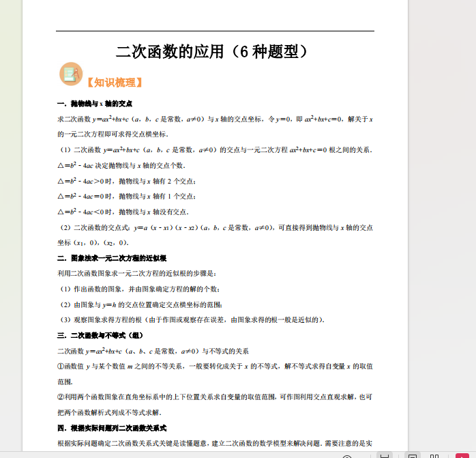
Task: Click heading 二. 图象法求一元二次方程的近似根
Action: pyautogui.click(x=112, y=258)
